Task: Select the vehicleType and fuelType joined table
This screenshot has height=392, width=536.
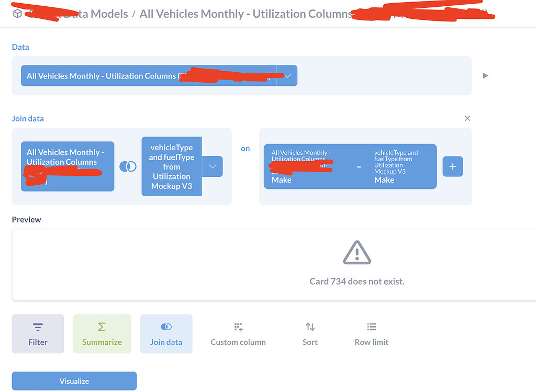Action: pyautogui.click(x=171, y=166)
